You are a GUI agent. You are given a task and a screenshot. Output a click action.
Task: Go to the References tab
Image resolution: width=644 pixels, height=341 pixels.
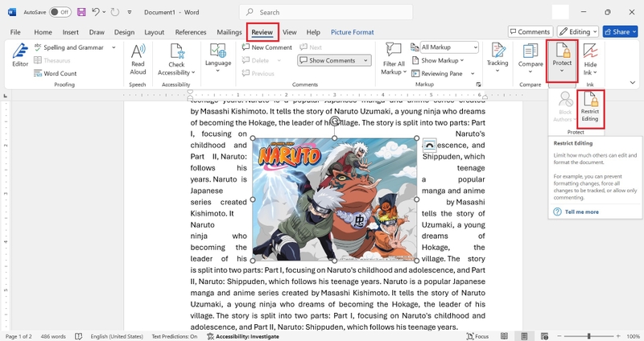(191, 32)
